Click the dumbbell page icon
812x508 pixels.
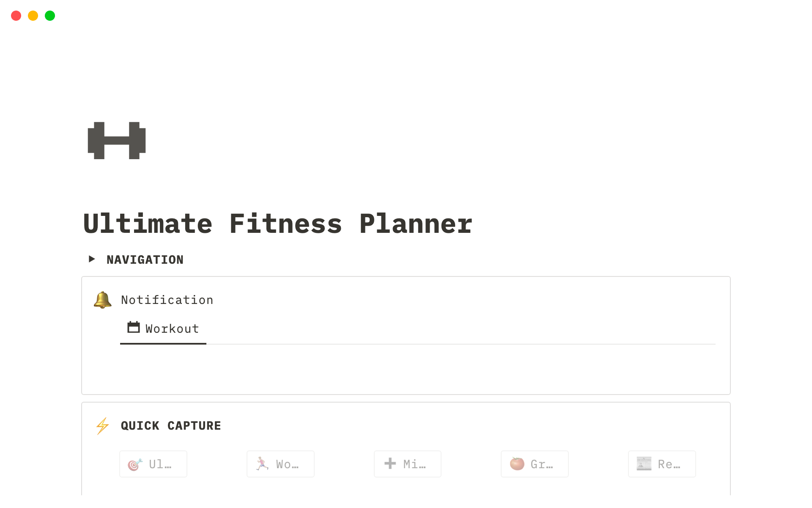click(x=116, y=140)
